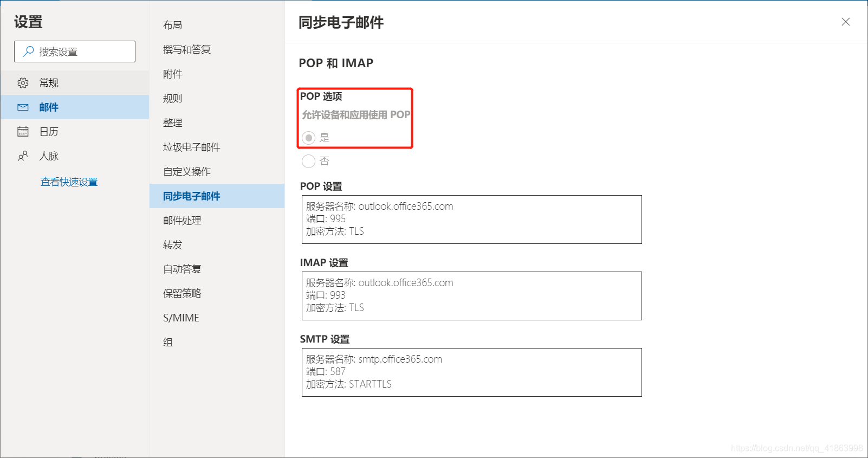Click the POP 设置 heading

click(x=321, y=186)
